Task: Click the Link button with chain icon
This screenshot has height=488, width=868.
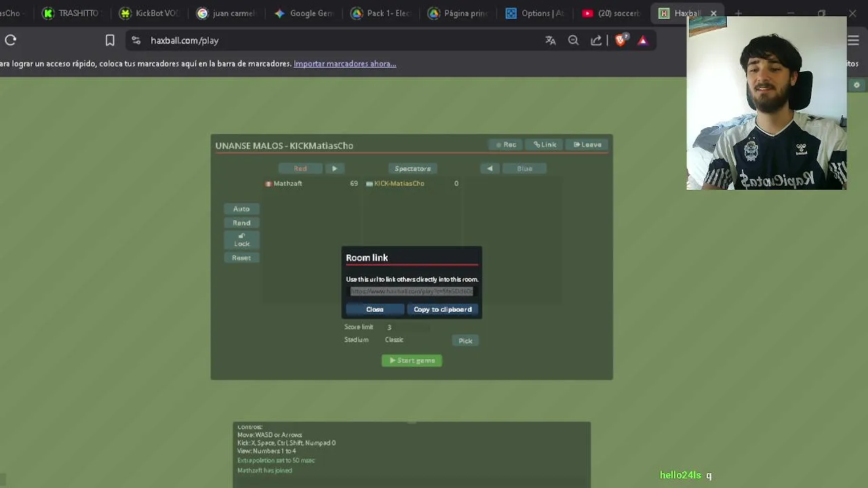Action: 545,144
